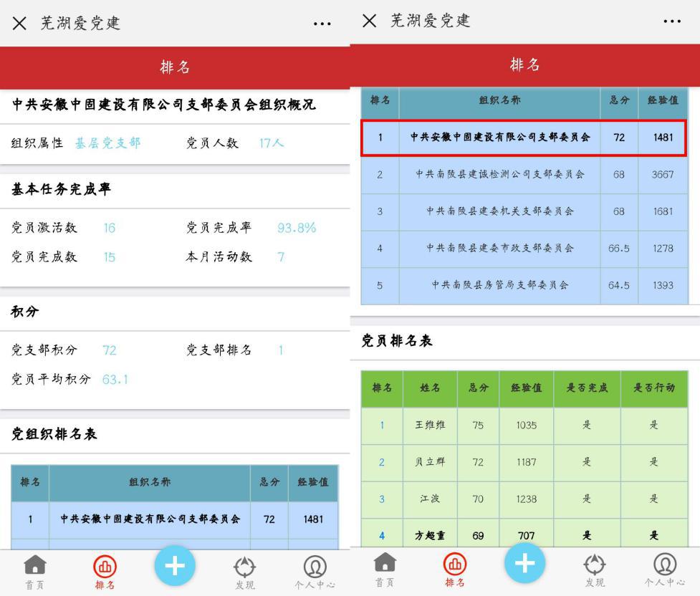700x596 pixels.
Task: Click rank 2 link for 贝立群
Action: click(382, 462)
